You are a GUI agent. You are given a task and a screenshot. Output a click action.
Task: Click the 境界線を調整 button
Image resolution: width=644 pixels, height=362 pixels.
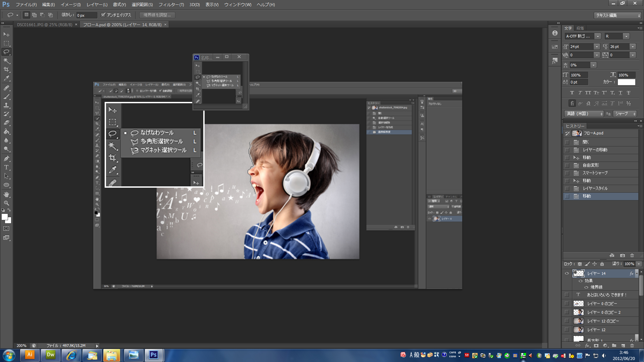(x=157, y=15)
